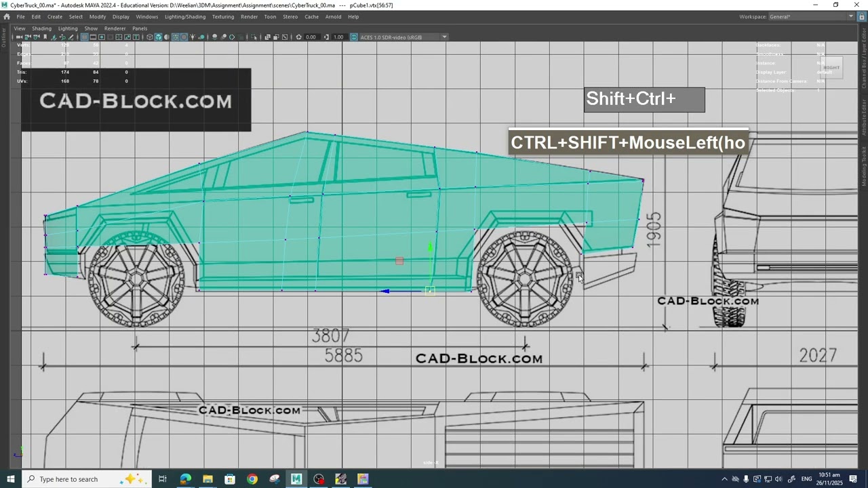Click the RIGHT view cube in viewport
This screenshot has width=868, height=488.
(x=831, y=67)
